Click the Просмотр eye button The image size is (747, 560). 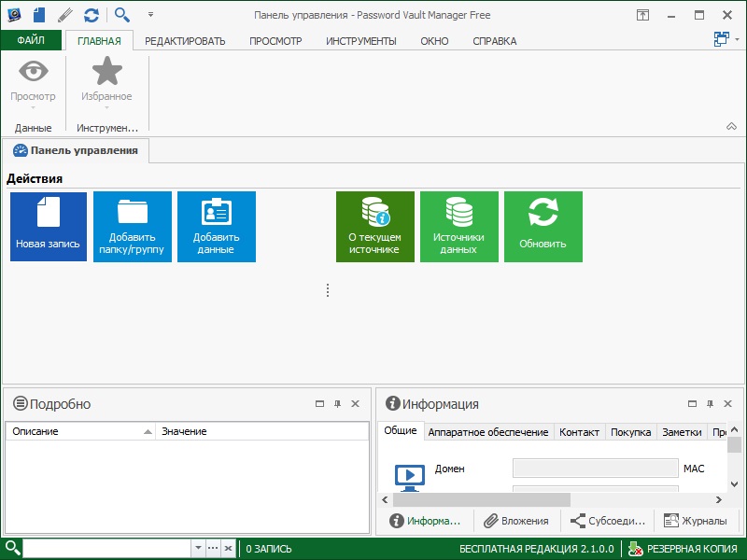point(33,83)
